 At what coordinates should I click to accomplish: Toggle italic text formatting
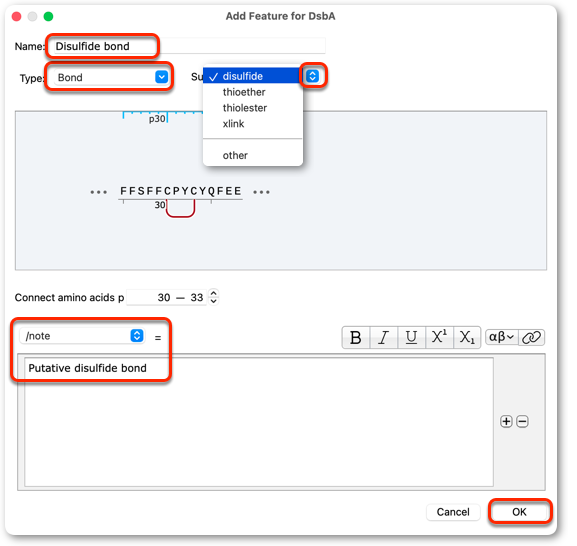384,337
